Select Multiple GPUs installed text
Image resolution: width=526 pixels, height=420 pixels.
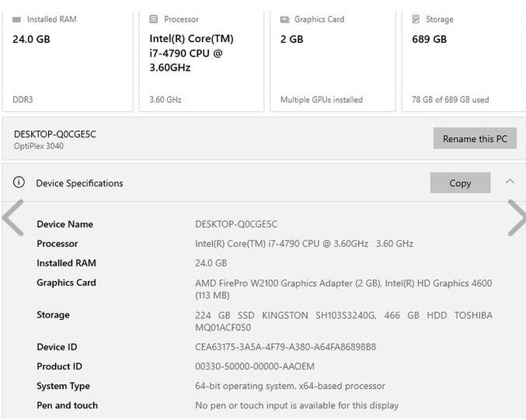coord(322,99)
